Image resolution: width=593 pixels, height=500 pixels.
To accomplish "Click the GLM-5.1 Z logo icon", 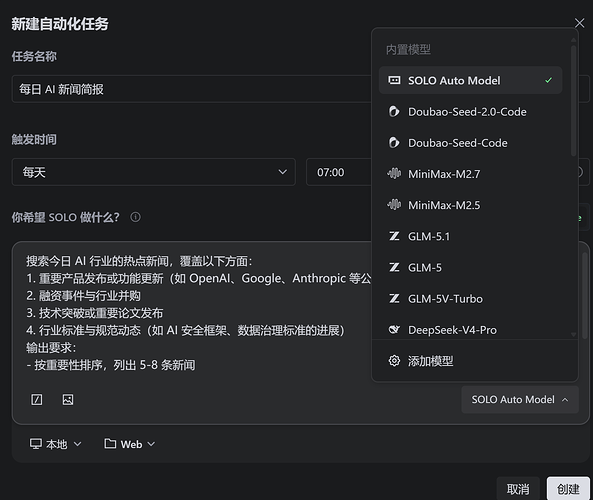I will (x=394, y=236).
